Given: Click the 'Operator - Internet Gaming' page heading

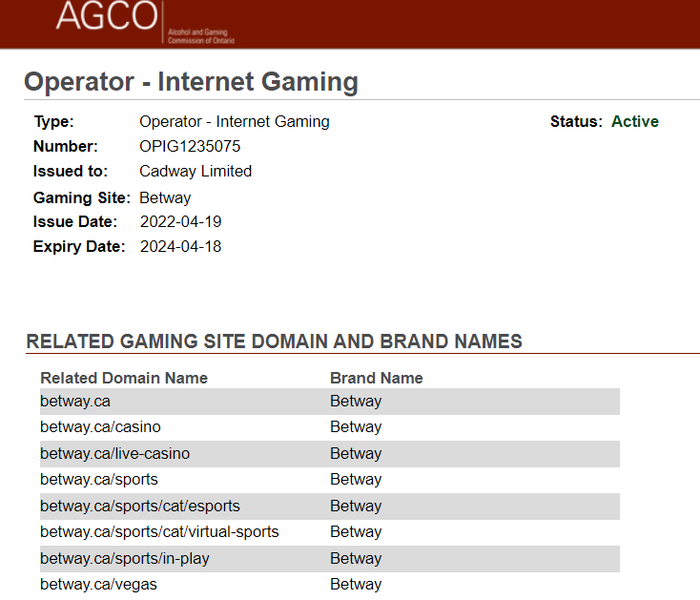Looking at the screenshot, I should [x=191, y=82].
